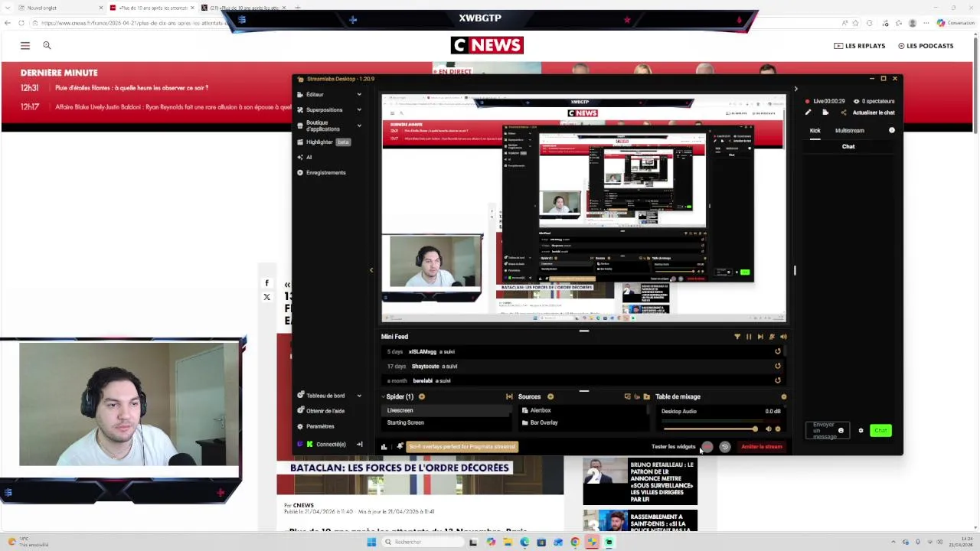Screen dimensions: 980x551
Task: Switch to the Multistream tab
Action: [x=849, y=130]
